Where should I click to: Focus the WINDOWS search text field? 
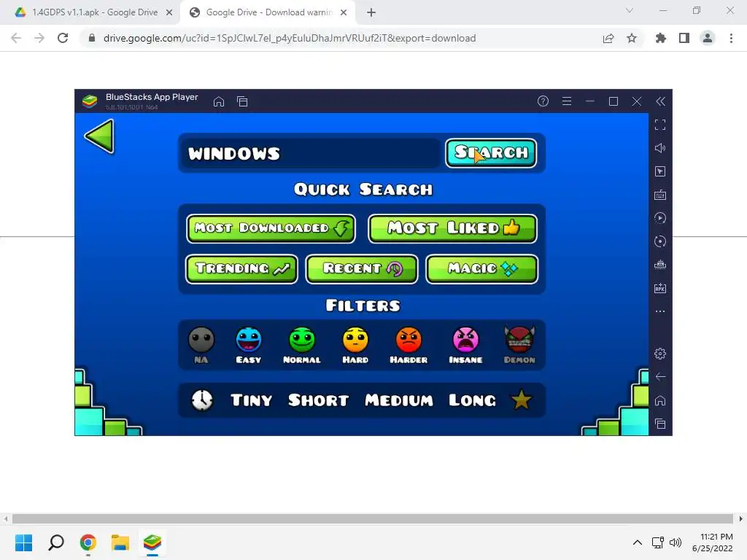[x=309, y=153]
